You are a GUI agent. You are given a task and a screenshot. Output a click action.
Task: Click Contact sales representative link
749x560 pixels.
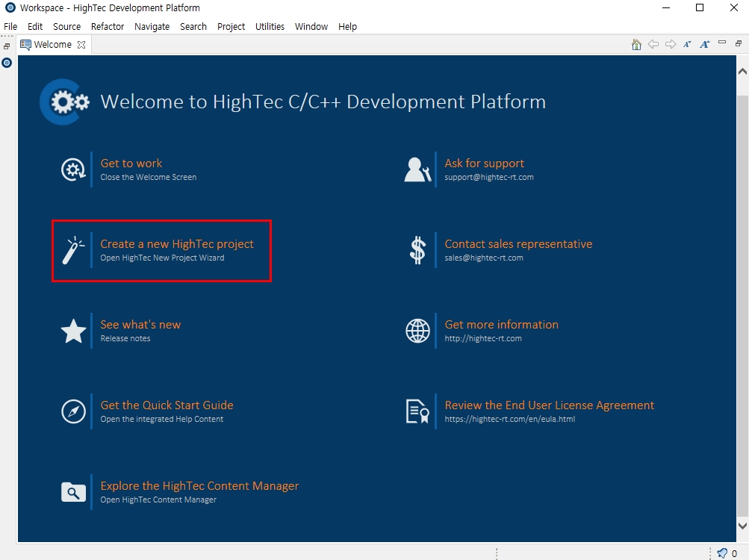[x=518, y=244]
